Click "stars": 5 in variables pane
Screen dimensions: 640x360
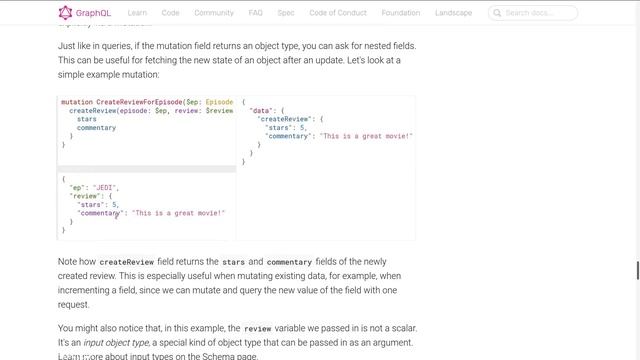[x=98, y=205]
